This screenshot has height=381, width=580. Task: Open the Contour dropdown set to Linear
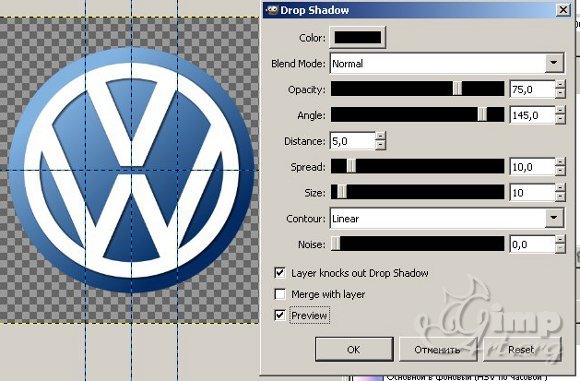point(447,219)
